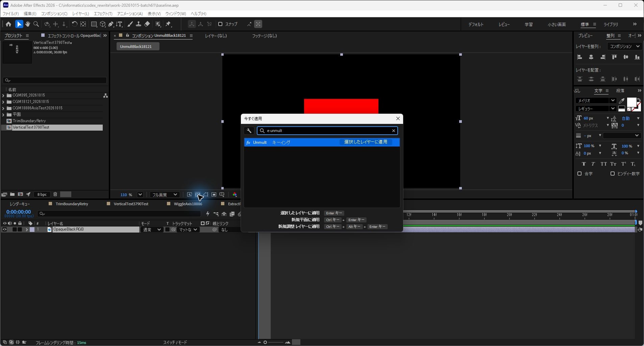Pick the Puppet Pin tool
This screenshot has height=346, width=644.
coord(168,24)
